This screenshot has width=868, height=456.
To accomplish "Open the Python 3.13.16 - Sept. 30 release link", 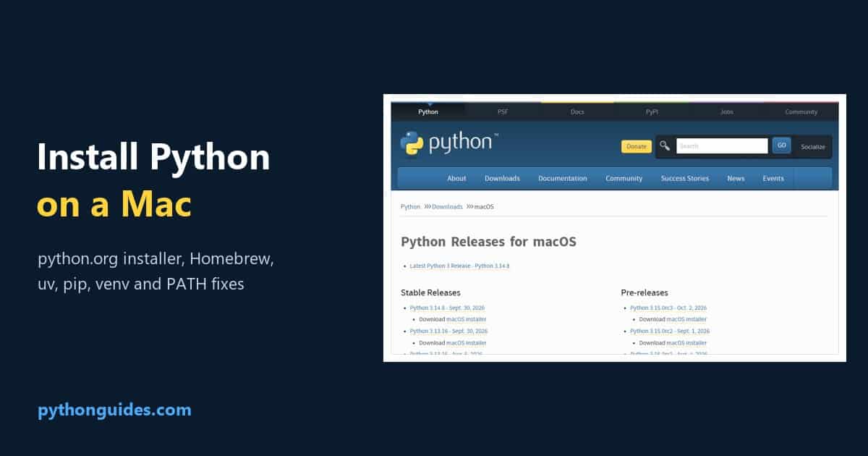I will [448, 331].
